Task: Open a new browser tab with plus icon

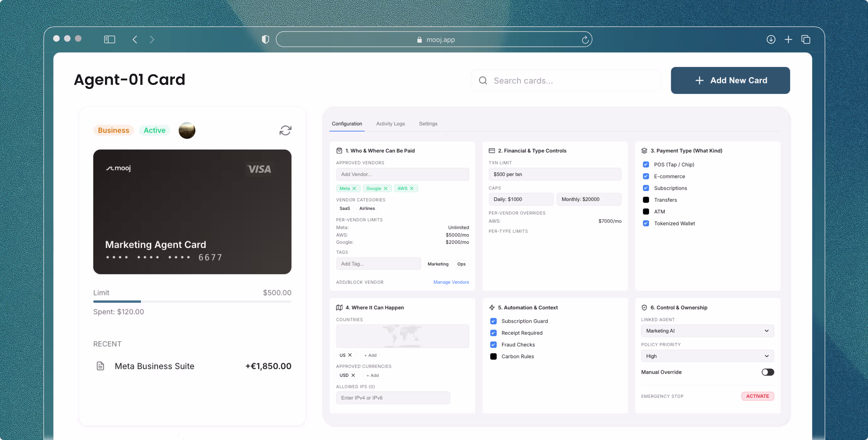Action: click(x=788, y=39)
